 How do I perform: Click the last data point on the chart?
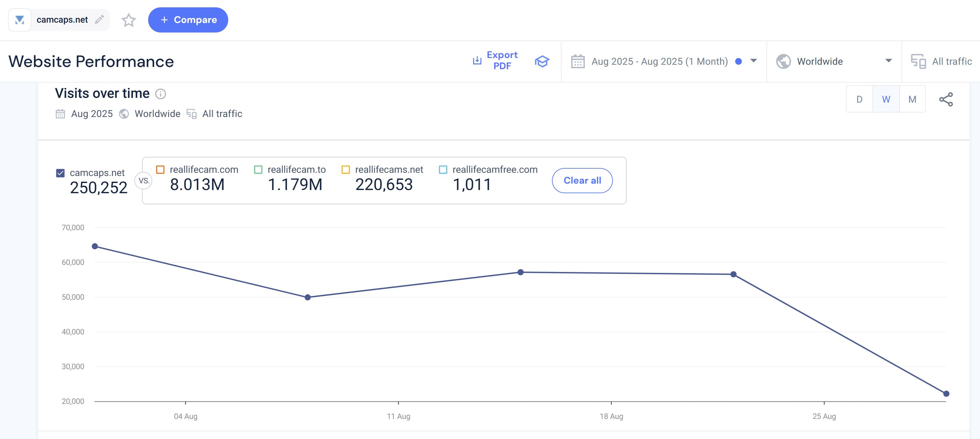coord(946,394)
